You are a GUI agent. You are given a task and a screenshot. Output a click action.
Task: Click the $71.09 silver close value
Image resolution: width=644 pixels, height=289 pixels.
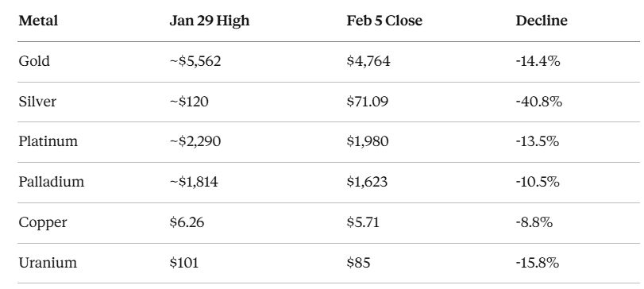point(367,102)
